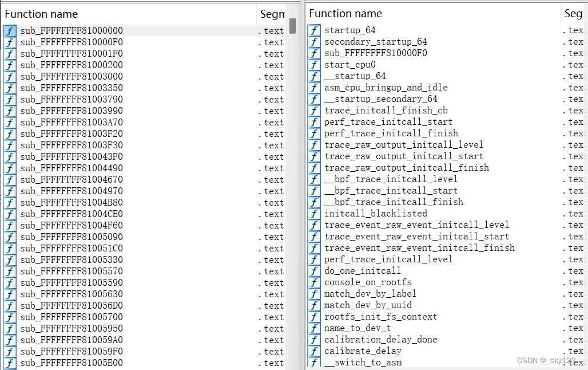The width and height of the screenshot is (588, 370).
Task: Click function icon next to sub_FFFFFFFF81000000
Action: pos(10,31)
